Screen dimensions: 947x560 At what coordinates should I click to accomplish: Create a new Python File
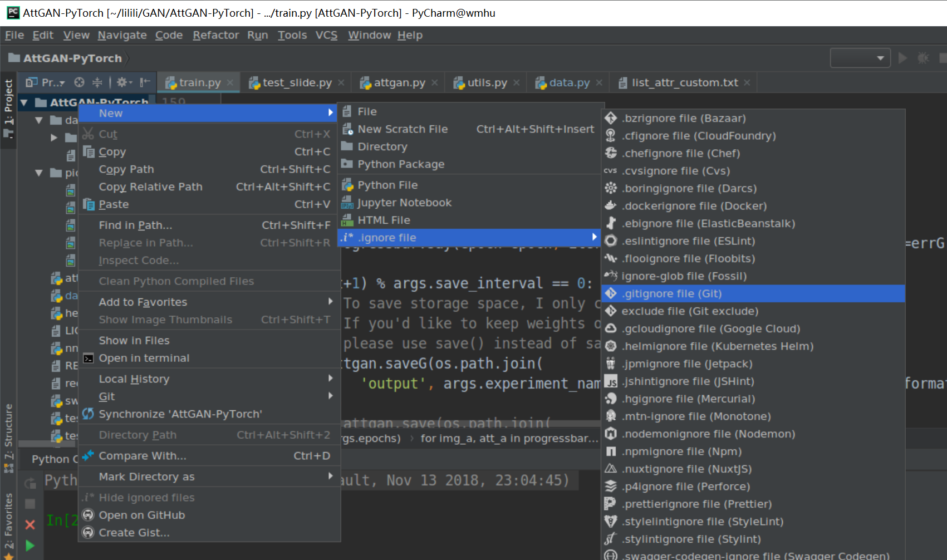[470, 185]
